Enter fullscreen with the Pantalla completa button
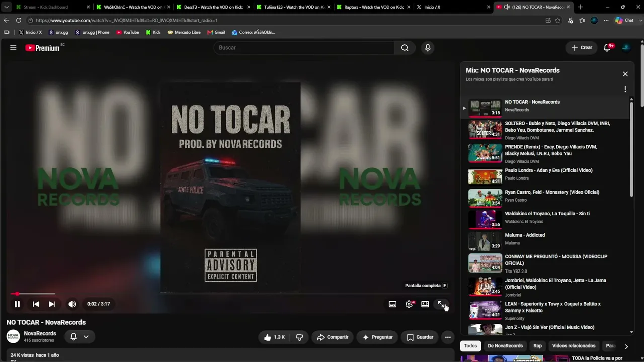This screenshot has width=644, height=362. 441,304
